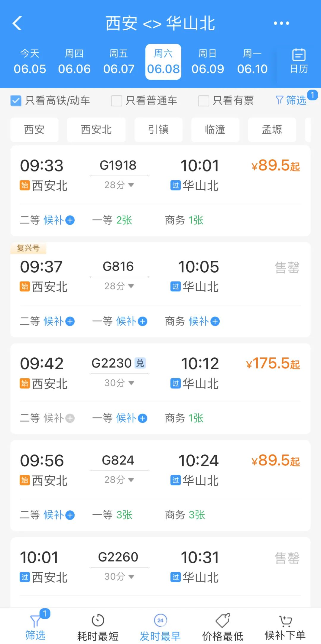Tap the top-right 筛选 funnel filter
The image size is (321, 644).
[291, 100]
